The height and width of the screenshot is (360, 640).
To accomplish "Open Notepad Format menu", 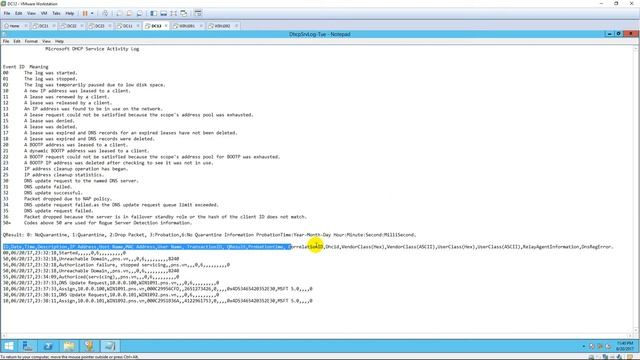I will point(31,41).
